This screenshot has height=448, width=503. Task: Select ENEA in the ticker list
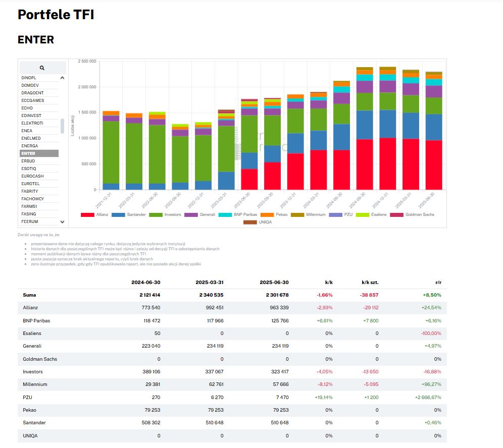(39, 131)
